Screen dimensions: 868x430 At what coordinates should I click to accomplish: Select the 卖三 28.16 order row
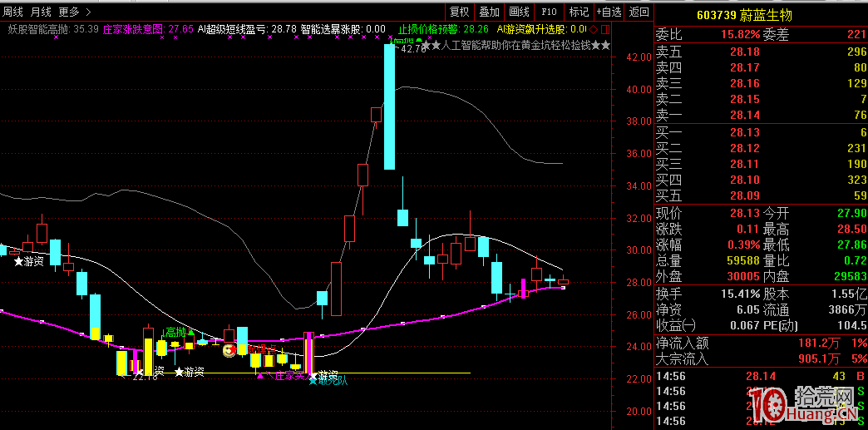coord(761,84)
